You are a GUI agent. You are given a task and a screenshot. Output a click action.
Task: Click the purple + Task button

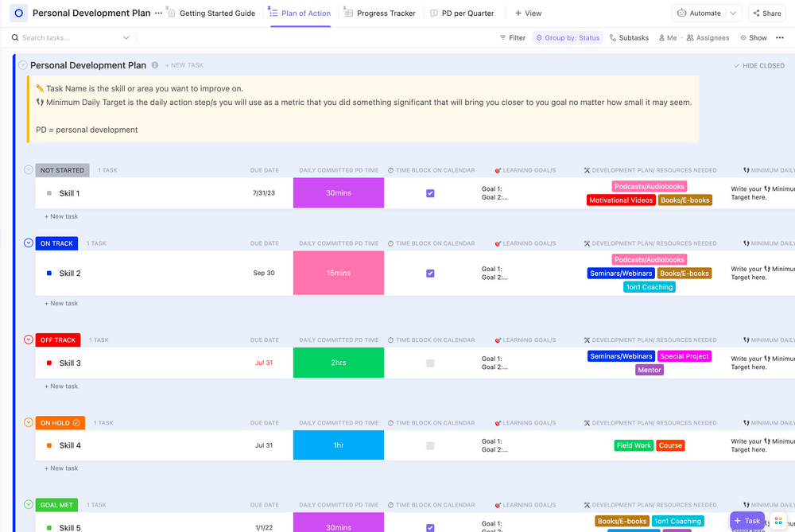(x=747, y=521)
